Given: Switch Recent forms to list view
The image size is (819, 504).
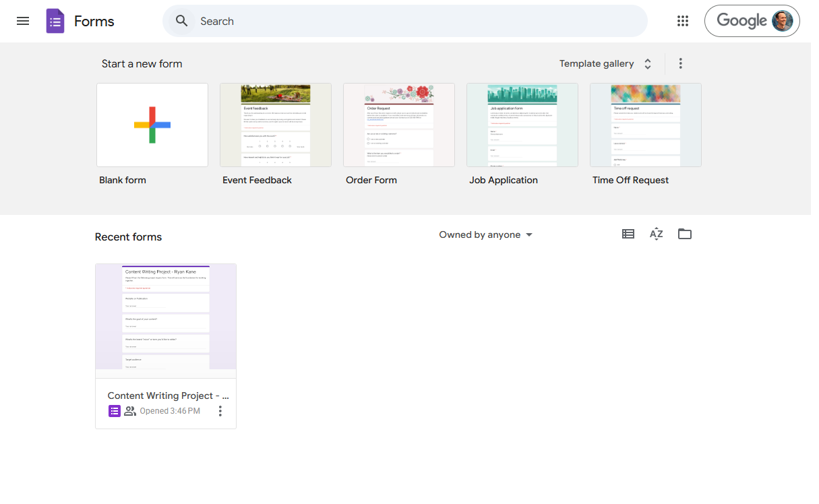Looking at the screenshot, I should [628, 234].
